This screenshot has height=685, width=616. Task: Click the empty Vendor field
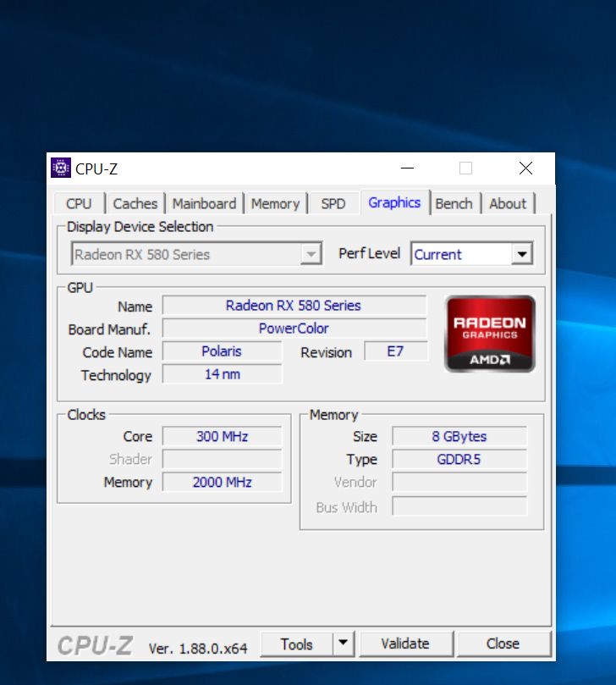[x=459, y=482]
